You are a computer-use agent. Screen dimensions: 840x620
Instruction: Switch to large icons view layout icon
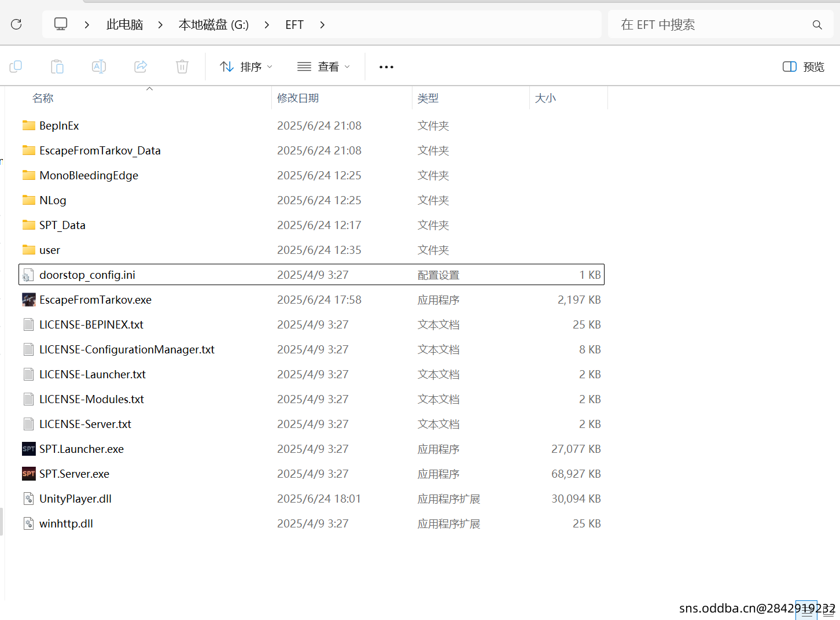click(828, 610)
